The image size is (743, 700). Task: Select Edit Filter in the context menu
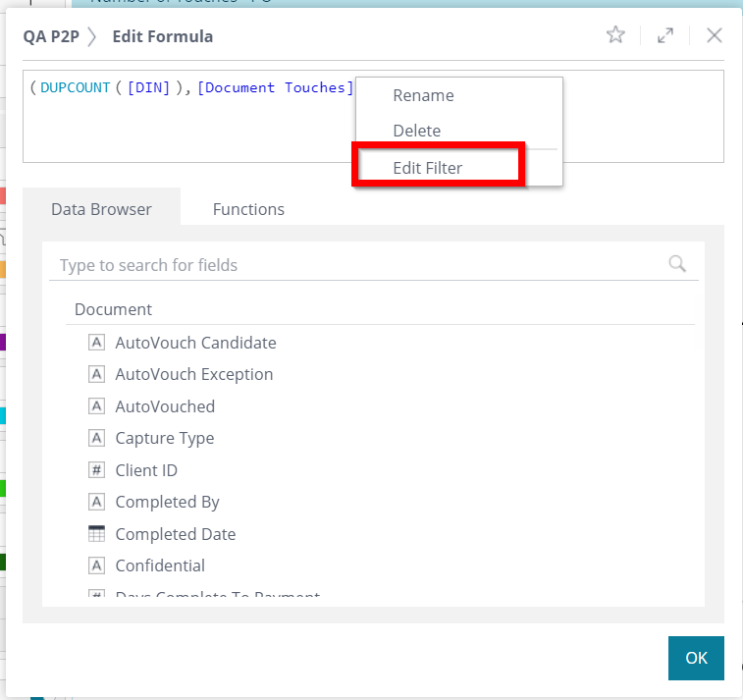427,168
